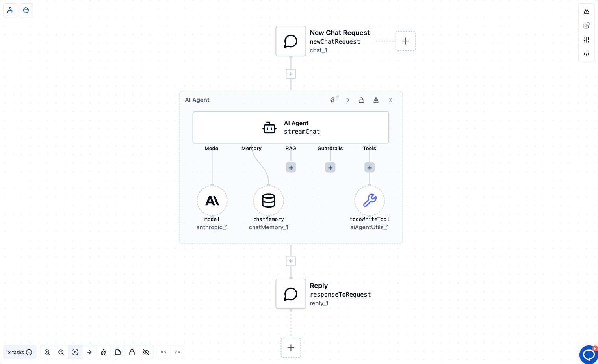Select the New Chat Request node
This screenshot has height=364, width=598.
[x=291, y=41]
